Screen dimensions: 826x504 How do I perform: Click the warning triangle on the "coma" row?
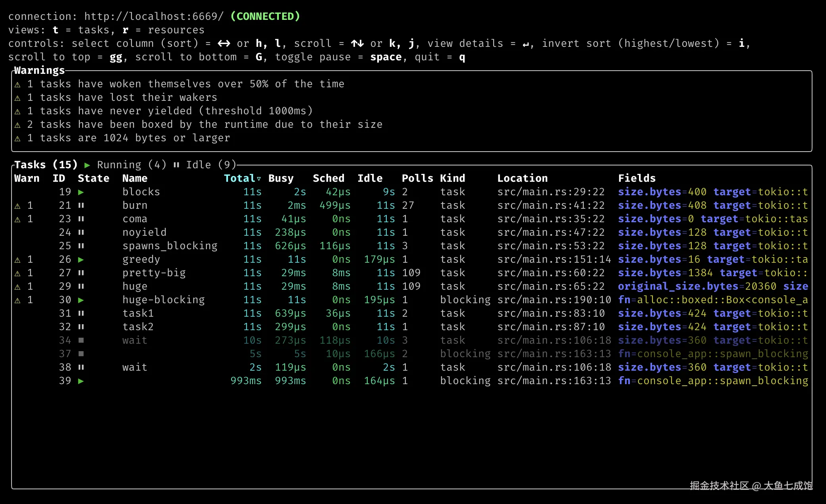pyautogui.click(x=18, y=219)
